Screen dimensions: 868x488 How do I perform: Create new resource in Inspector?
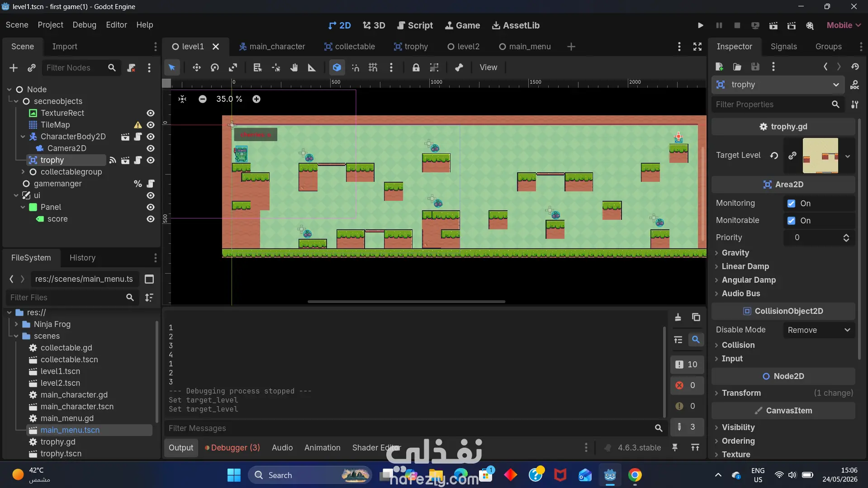[x=719, y=67]
